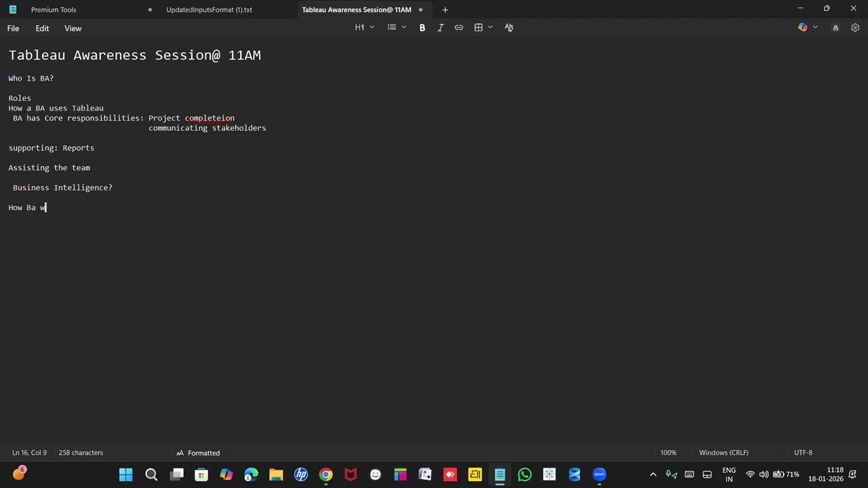868x488 pixels.
Task: Open Copilot rewrite tools in Notepad
Action: [x=803, y=28]
